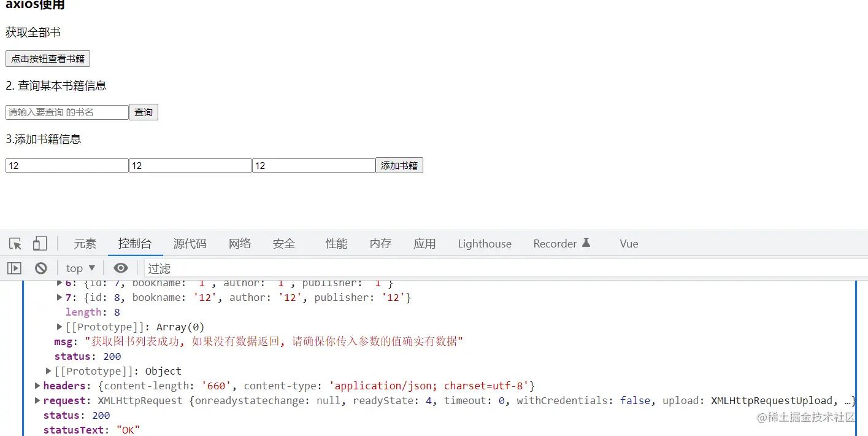
Task: Click the statusText "OK" line
Action: click(x=91, y=430)
